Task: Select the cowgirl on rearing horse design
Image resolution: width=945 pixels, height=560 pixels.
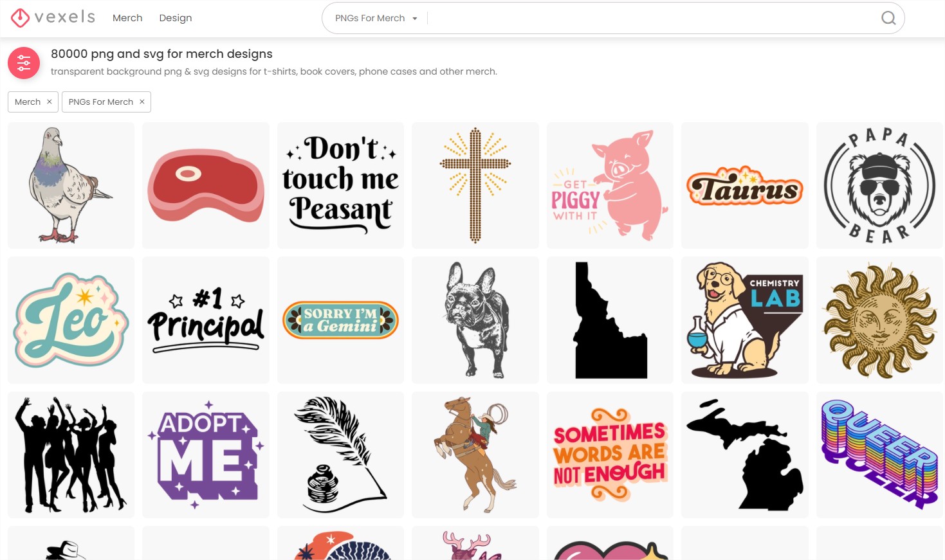Action: (x=475, y=455)
